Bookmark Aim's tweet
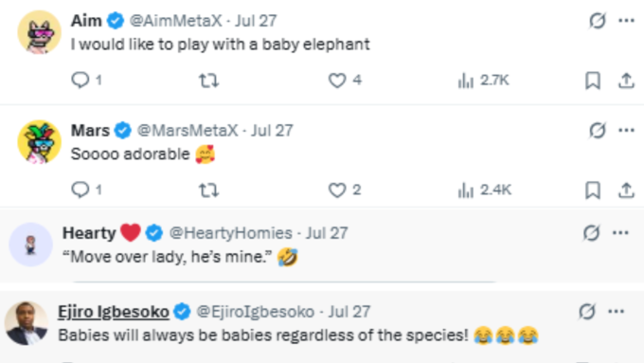The width and height of the screenshot is (644, 363). point(593,81)
